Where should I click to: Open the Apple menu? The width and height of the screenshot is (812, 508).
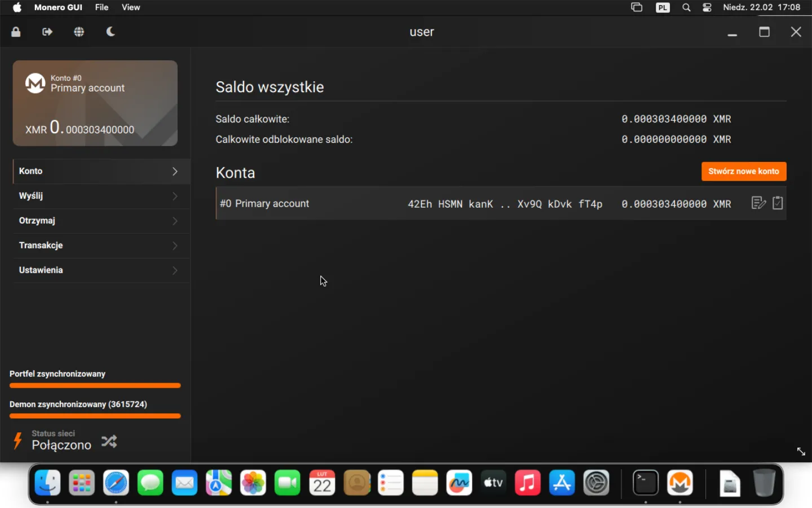[x=17, y=7]
